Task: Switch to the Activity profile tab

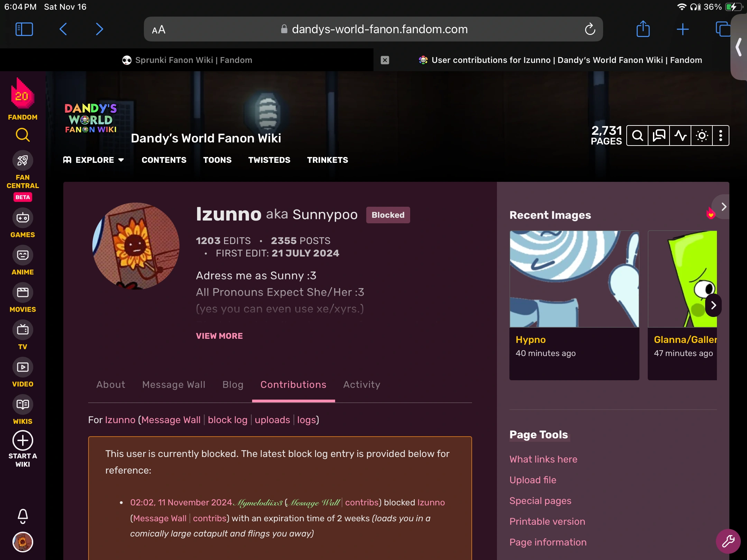Action: 361,384
